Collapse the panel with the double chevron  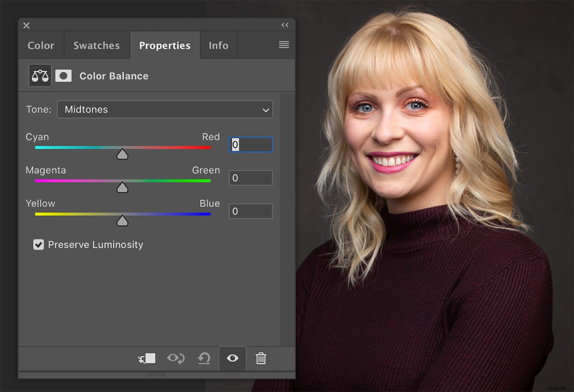click(x=285, y=25)
